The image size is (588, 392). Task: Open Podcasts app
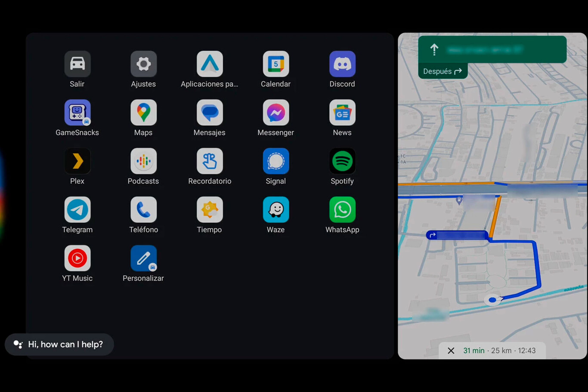[143, 161]
